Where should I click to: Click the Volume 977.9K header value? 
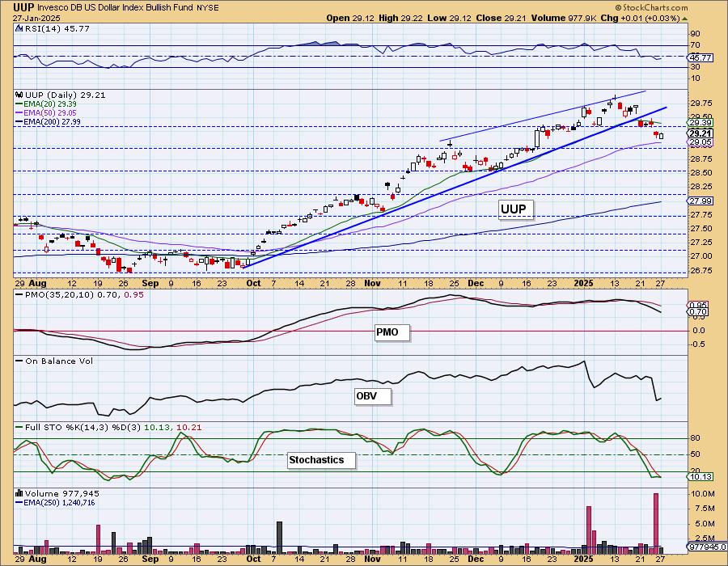point(564,18)
